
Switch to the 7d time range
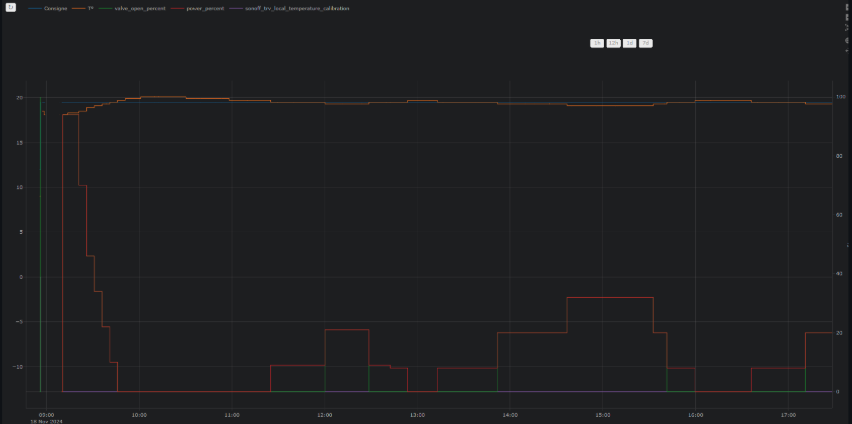[646, 43]
